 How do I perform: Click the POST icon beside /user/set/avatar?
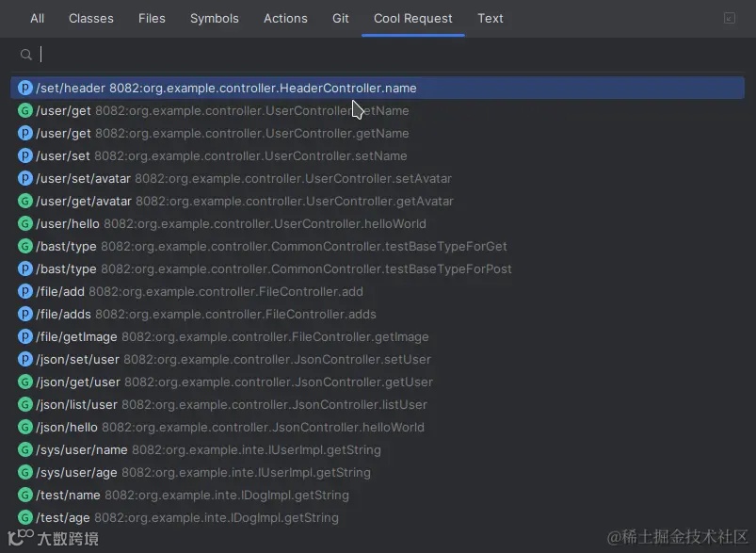25,179
